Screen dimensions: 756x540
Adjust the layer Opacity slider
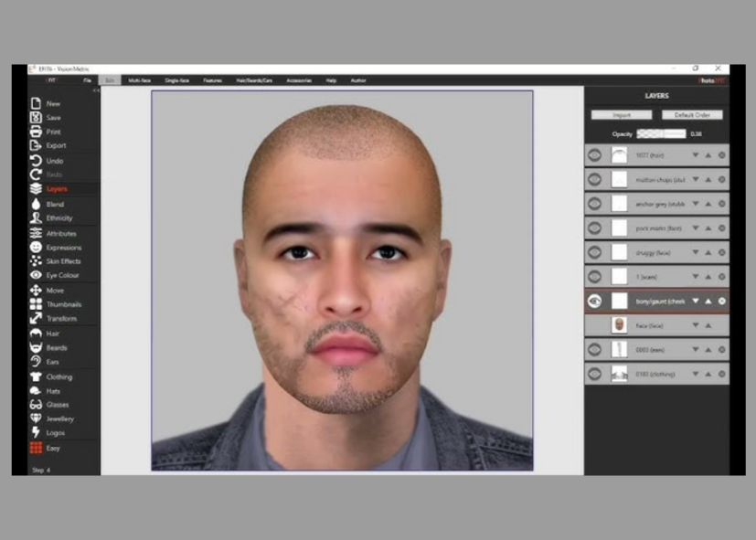[x=661, y=133]
